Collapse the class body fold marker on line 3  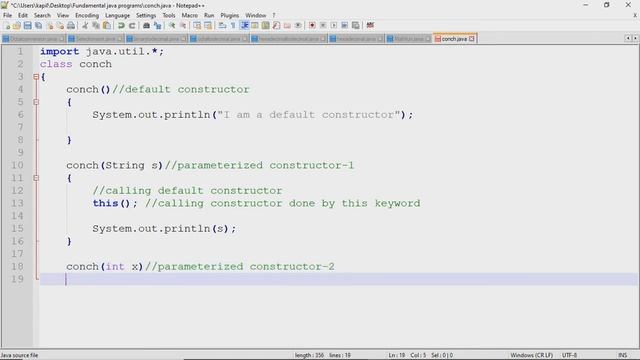point(36,76)
